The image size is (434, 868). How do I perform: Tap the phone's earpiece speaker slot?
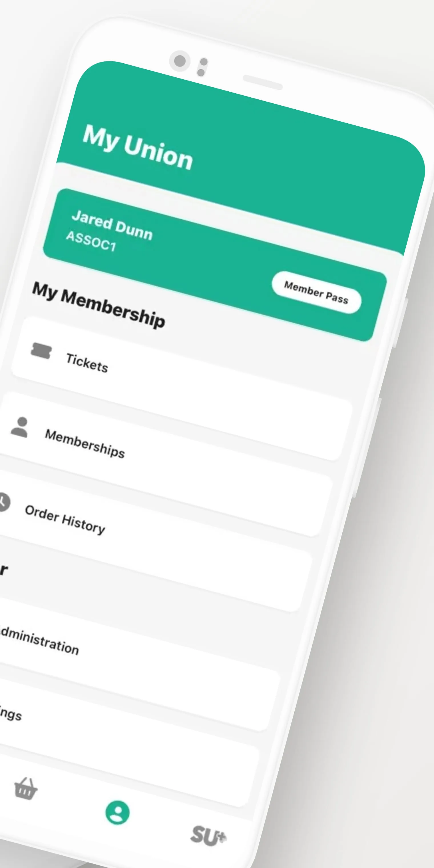click(262, 83)
